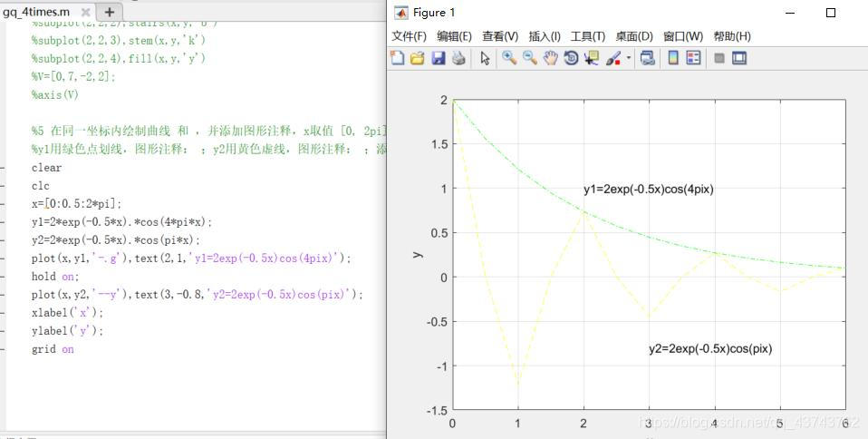
Task: Select the Data Cursor tool
Action: click(592, 58)
